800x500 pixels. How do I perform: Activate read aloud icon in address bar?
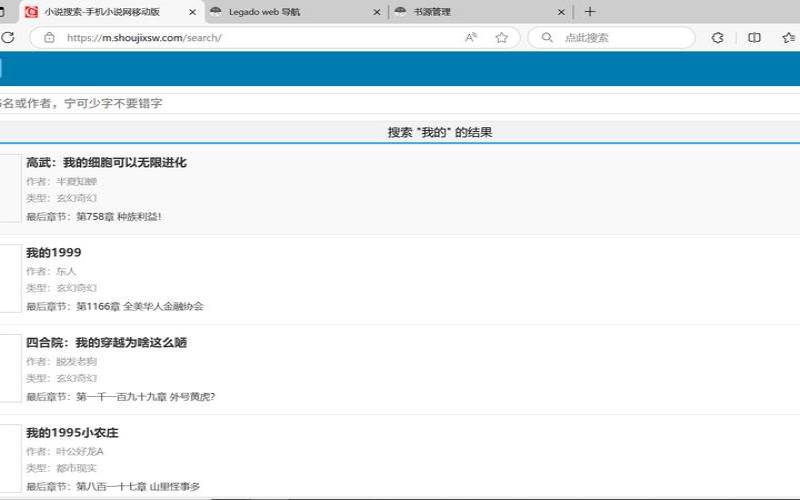(471, 38)
